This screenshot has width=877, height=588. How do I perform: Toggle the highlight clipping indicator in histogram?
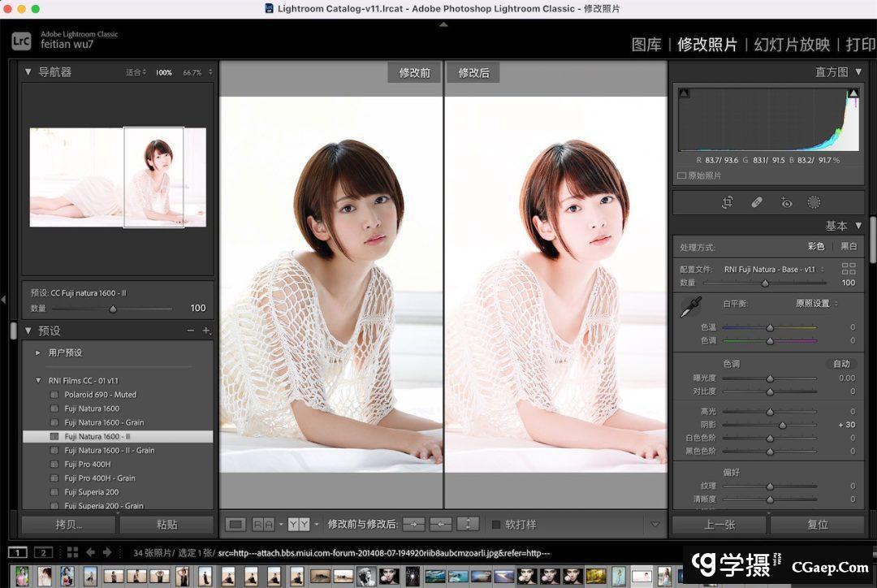(853, 94)
